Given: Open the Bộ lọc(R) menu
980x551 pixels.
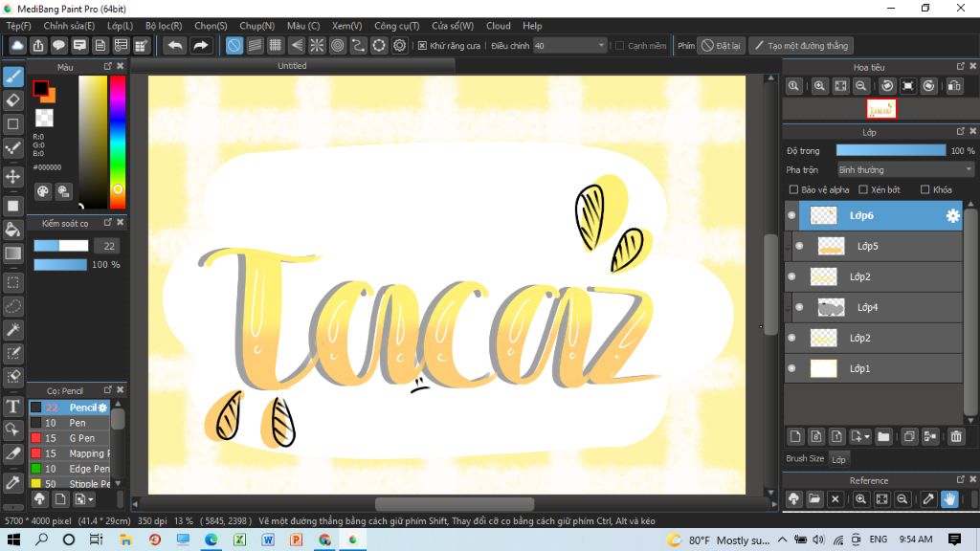Looking at the screenshot, I should 164,26.
